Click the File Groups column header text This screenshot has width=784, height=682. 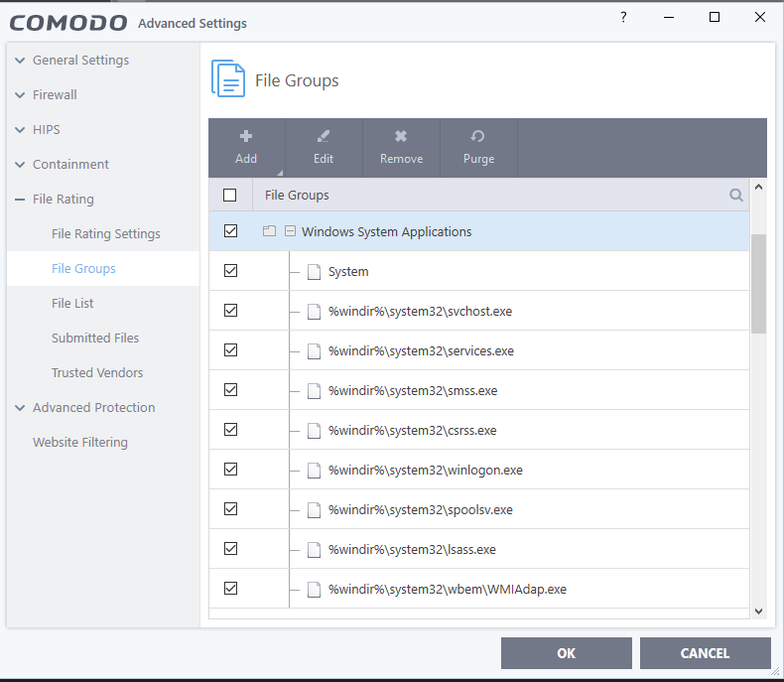pos(297,195)
